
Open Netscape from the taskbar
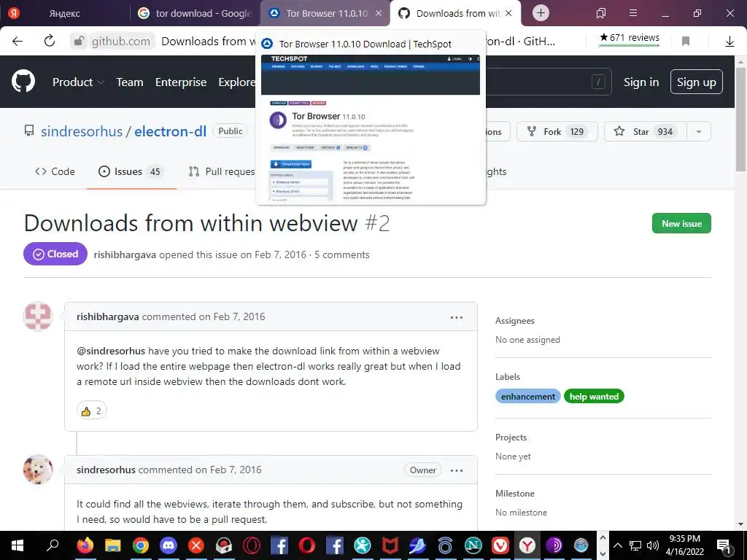pos(472,545)
